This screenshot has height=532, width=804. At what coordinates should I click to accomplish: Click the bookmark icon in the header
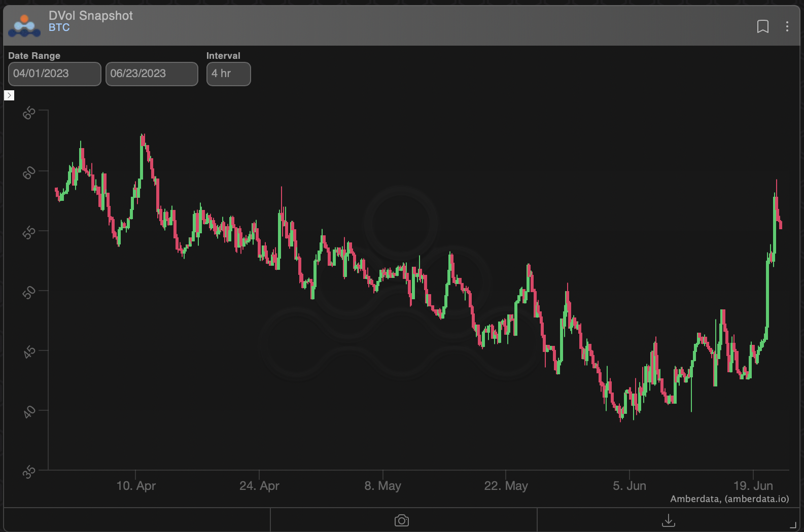point(762,26)
